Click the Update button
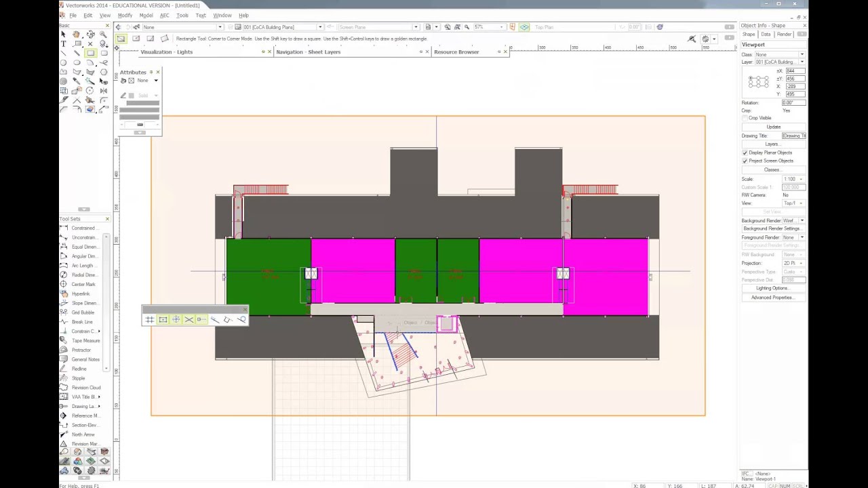The image size is (868, 488). [x=773, y=127]
